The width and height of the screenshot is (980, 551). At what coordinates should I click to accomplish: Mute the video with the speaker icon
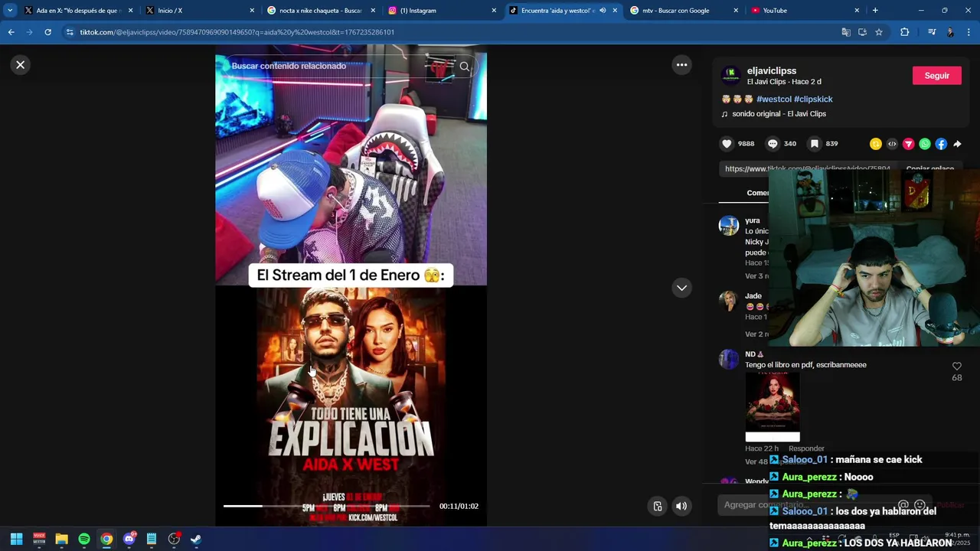pyautogui.click(x=681, y=506)
